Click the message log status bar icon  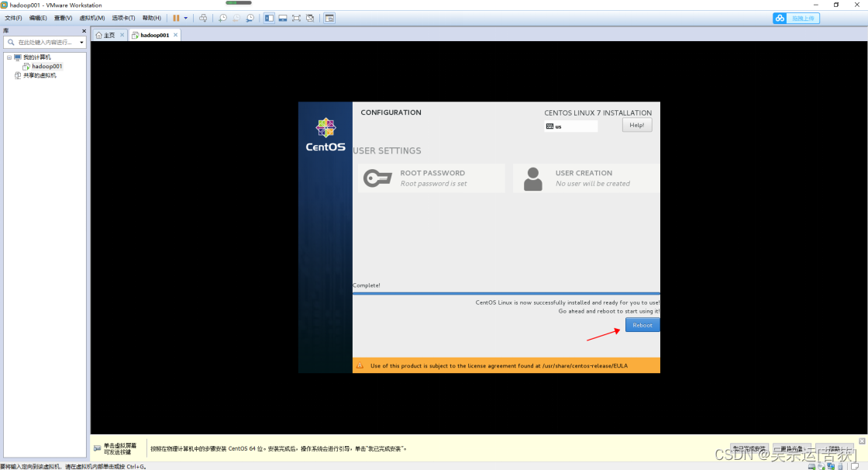click(855, 467)
